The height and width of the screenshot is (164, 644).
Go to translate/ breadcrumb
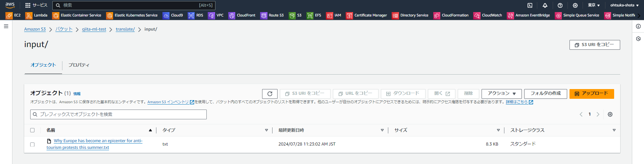[125, 29]
